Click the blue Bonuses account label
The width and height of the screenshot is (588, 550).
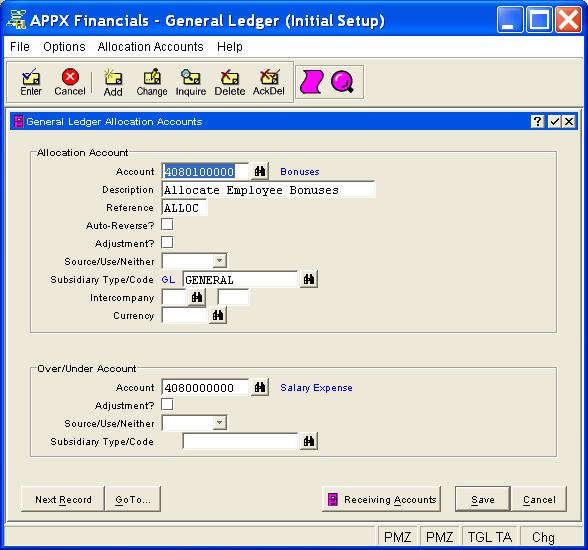coord(300,171)
